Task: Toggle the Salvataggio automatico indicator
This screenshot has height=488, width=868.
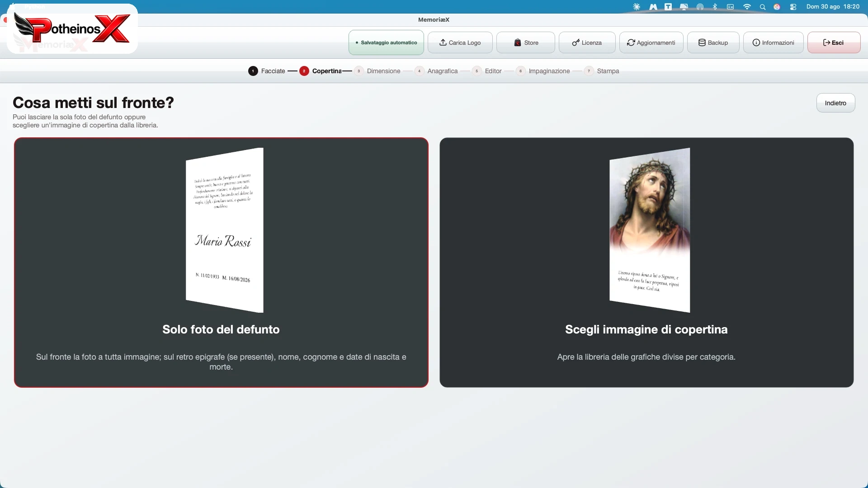Action: click(x=386, y=42)
